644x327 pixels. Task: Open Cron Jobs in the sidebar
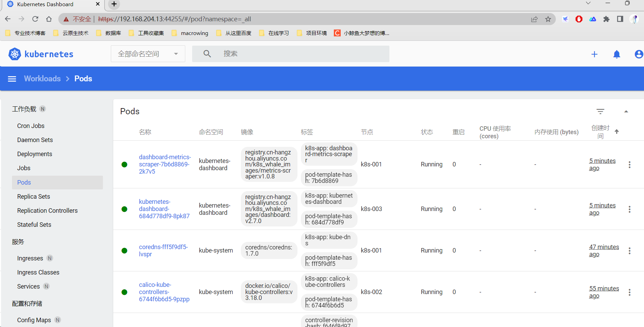31,126
